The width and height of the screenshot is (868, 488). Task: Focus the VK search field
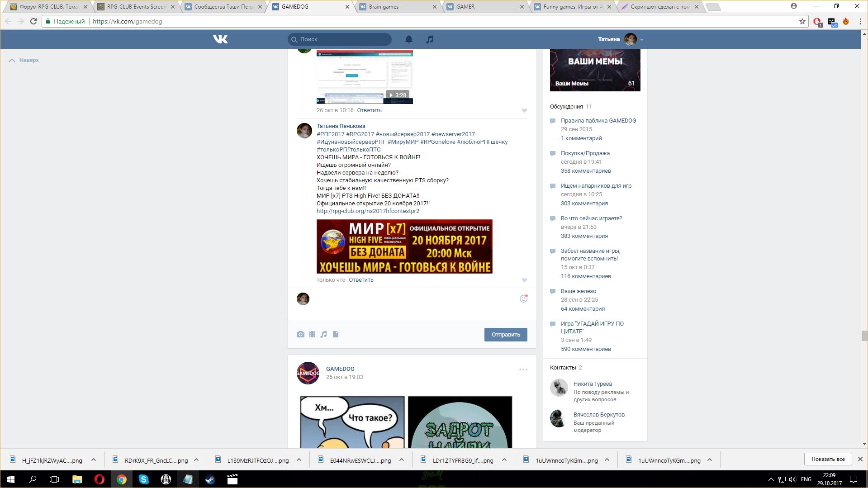coord(340,39)
